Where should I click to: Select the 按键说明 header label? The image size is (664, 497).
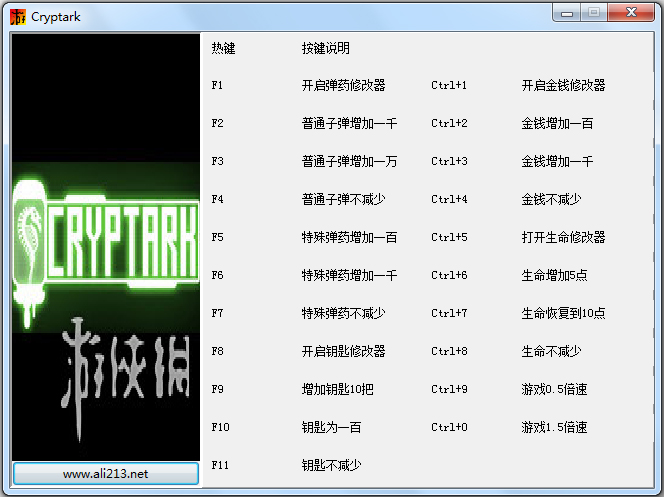pyautogui.click(x=326, y=48)
